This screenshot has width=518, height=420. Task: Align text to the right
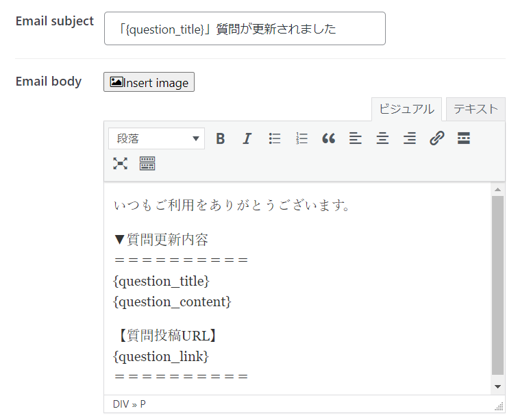[410, 138]
